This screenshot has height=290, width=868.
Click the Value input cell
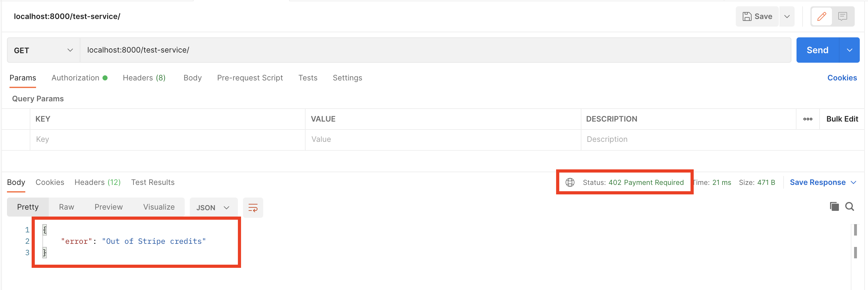click(x=443, y=140)
